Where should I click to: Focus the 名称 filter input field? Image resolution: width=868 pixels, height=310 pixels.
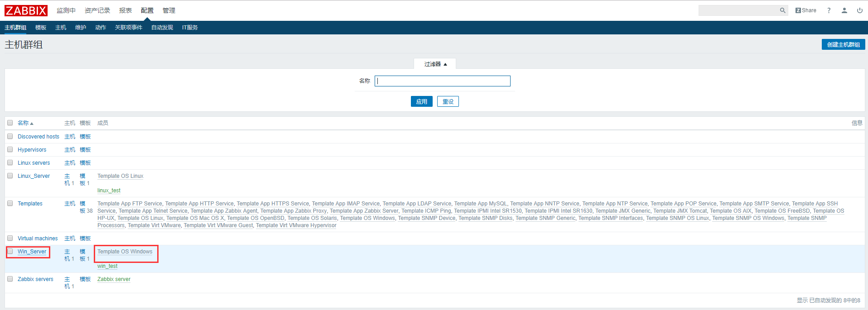click(x=443, y=81)
